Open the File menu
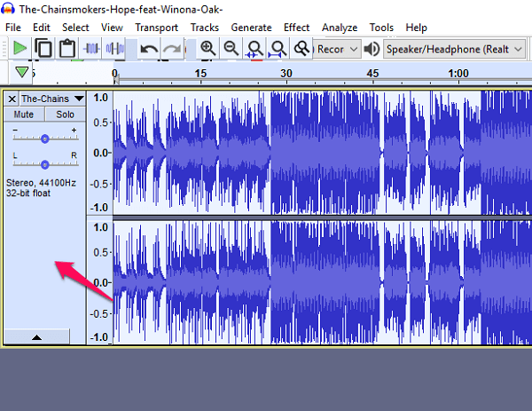 point(13,28)
